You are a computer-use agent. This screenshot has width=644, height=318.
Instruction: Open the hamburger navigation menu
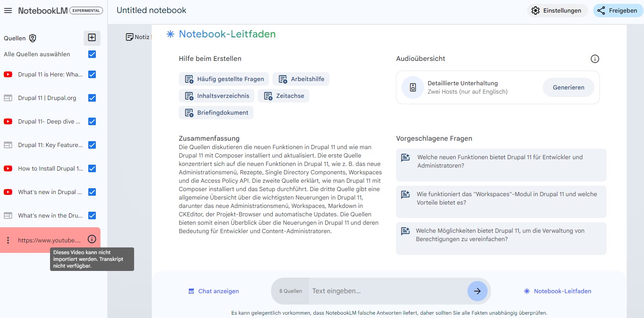pyautogui.click(x=8, y=11)
